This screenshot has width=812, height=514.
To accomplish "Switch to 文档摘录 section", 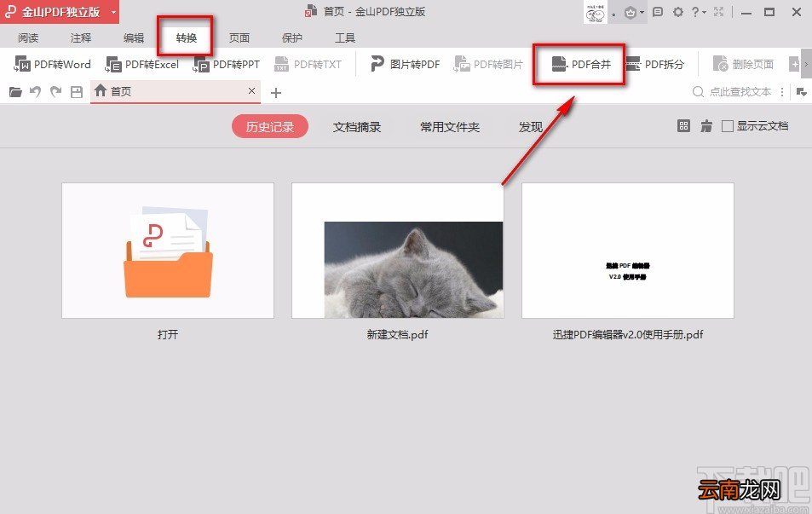I will [x=357, y=127].
